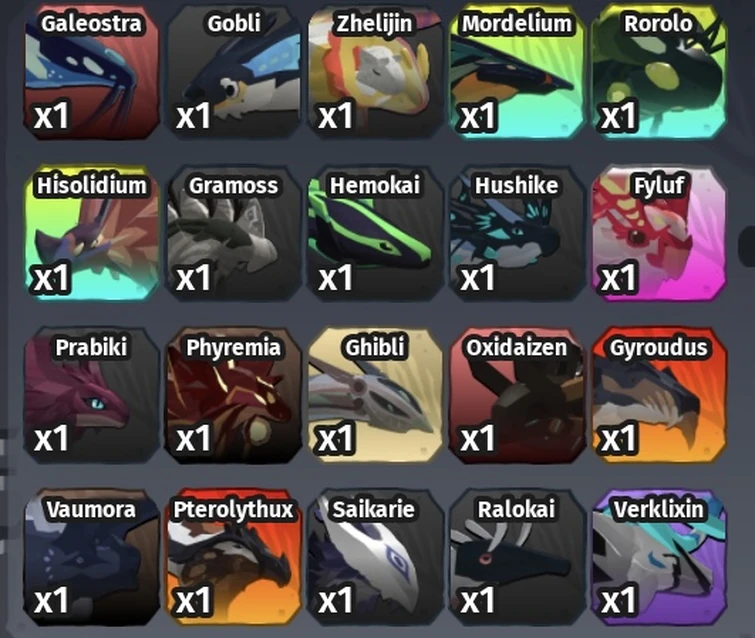The height and width of the screenshot is (638, 755).
Task: Pick the Hisolidium creature card
Action: tap(91, 234)
